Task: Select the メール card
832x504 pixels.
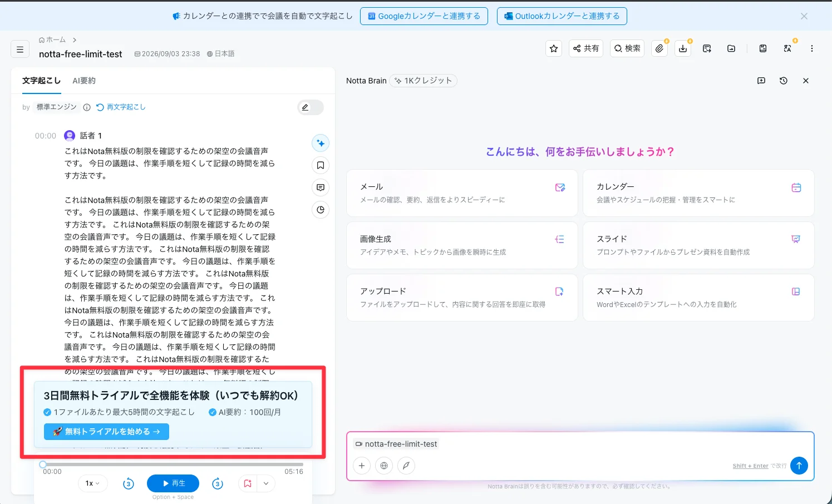Action: [x=462, y=193]
